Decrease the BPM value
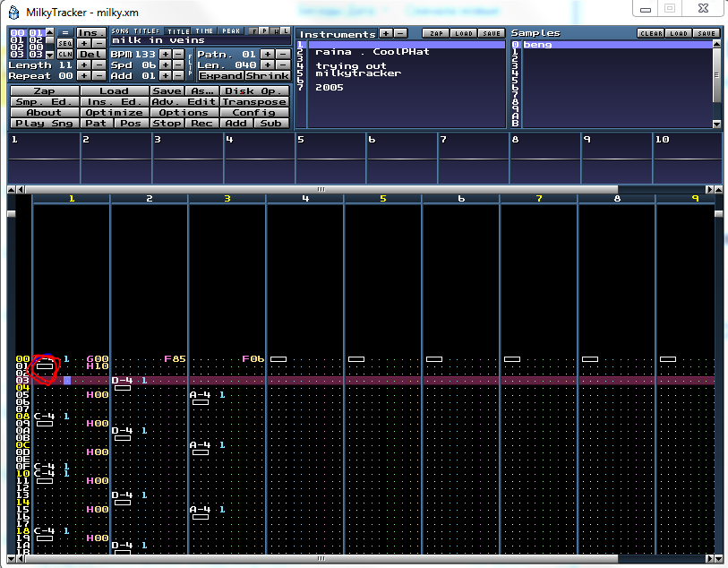The height and width of the screenshot is (568, 728). 178,54
